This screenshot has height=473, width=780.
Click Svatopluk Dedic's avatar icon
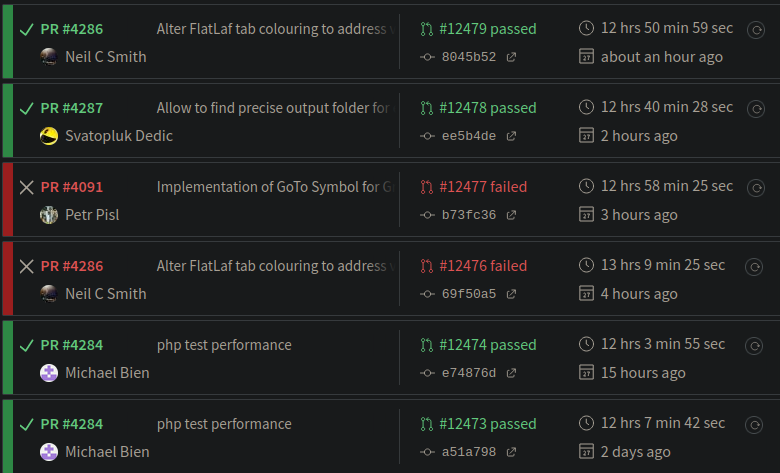pos(49,136)
